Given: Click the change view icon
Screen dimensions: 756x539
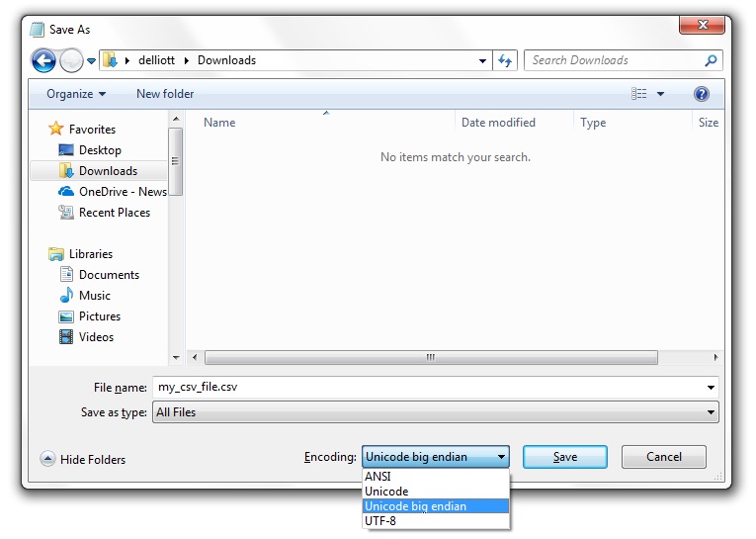Looking at the screenshot, I should coord(639,94).
